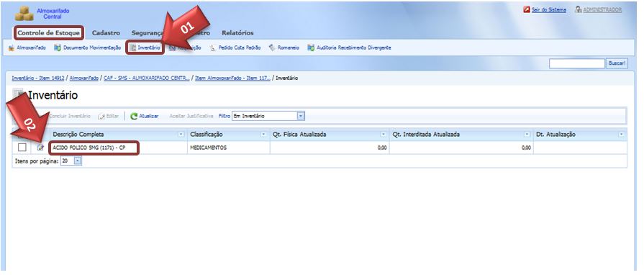
Task: Switch to the Segurança tab
Action: pyautogui.click(x=148, y=33)
